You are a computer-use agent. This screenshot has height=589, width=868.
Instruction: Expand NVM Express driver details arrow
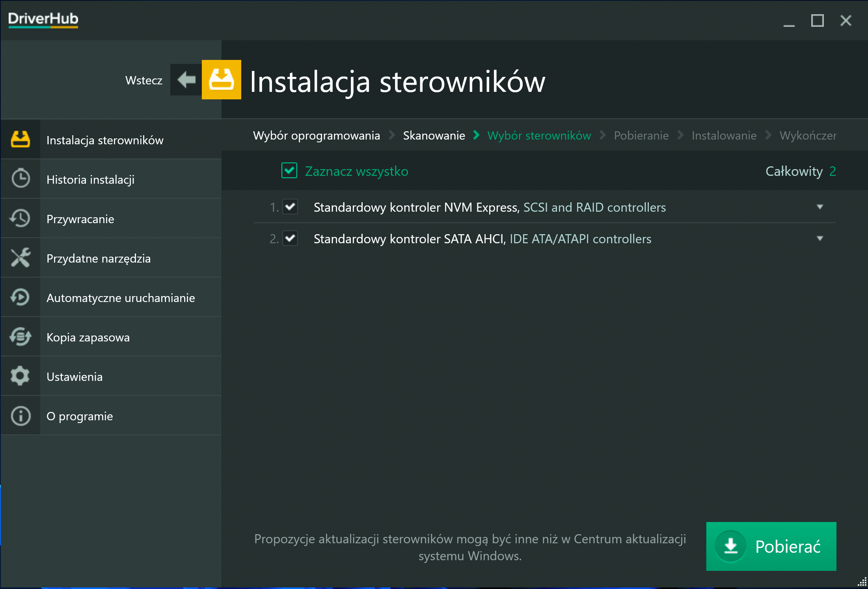(820, 207)
